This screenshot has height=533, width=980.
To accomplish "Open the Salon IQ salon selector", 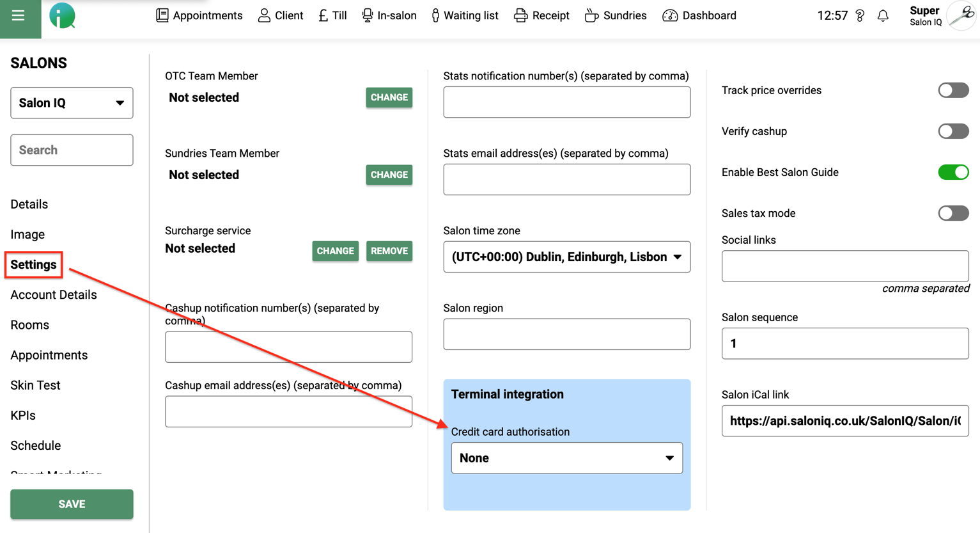I will point(72,102).
